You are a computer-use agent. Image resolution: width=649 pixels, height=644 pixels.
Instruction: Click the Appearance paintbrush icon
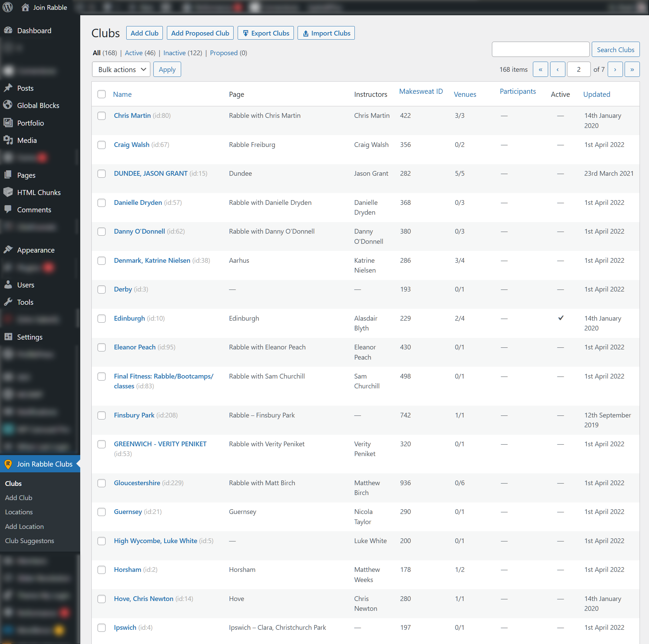coord(8,250)
